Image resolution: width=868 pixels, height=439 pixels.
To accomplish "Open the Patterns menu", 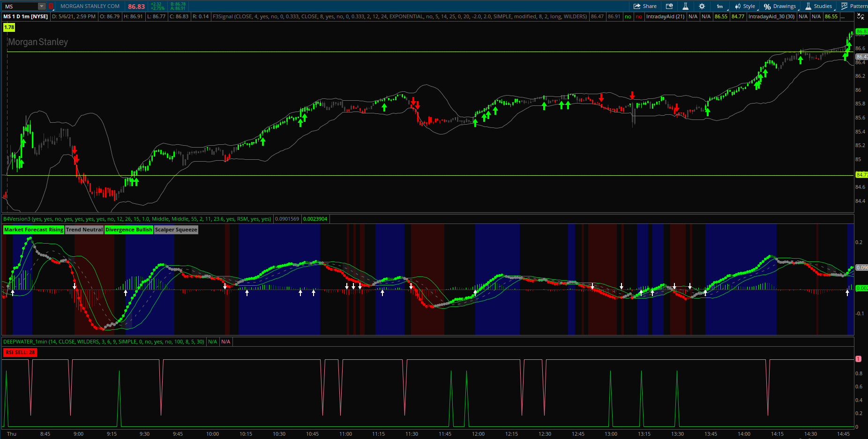I will (x=854, y=6).
